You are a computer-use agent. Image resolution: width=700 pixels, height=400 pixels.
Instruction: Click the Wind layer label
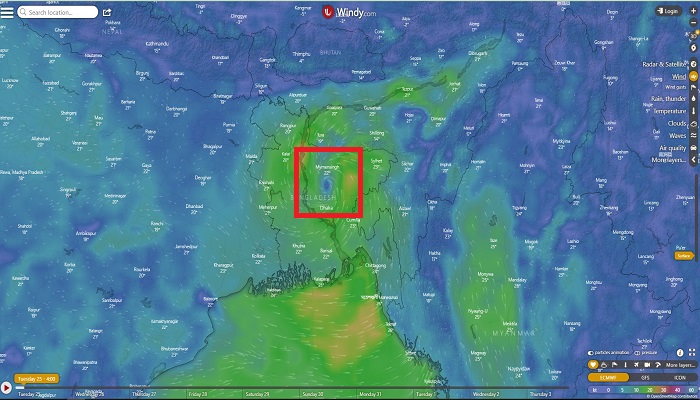point(679,77)
